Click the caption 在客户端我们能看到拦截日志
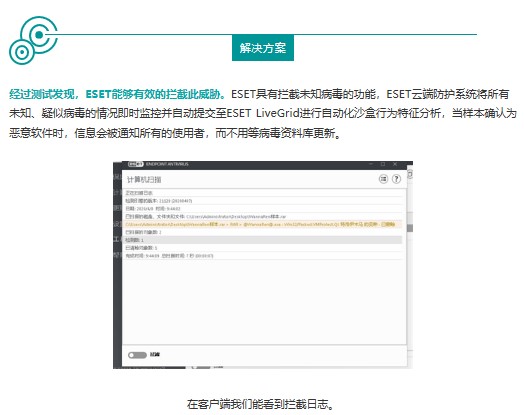The height and width of the screenshot is (415, 524). pyautogui.click(x=260, y=404)
